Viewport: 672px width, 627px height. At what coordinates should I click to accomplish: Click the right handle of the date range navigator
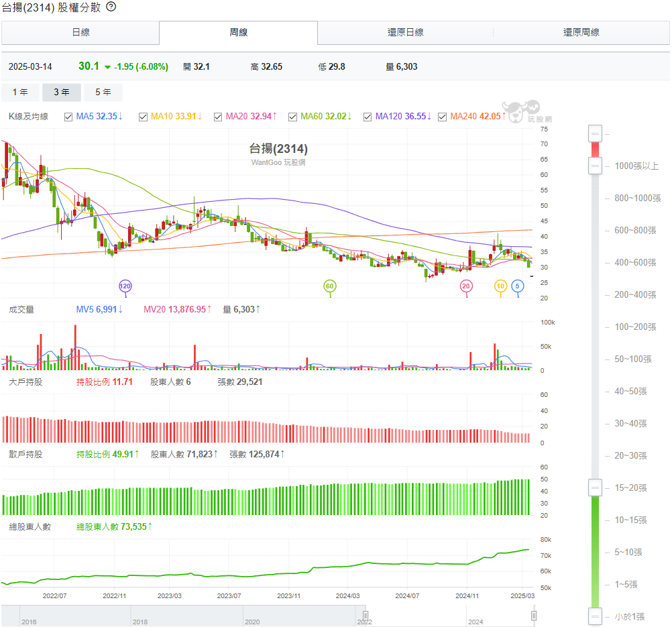(534, 615)
